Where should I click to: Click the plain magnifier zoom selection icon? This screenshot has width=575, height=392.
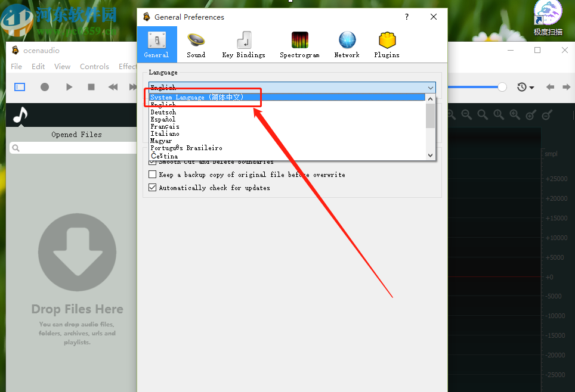[483, 114]
